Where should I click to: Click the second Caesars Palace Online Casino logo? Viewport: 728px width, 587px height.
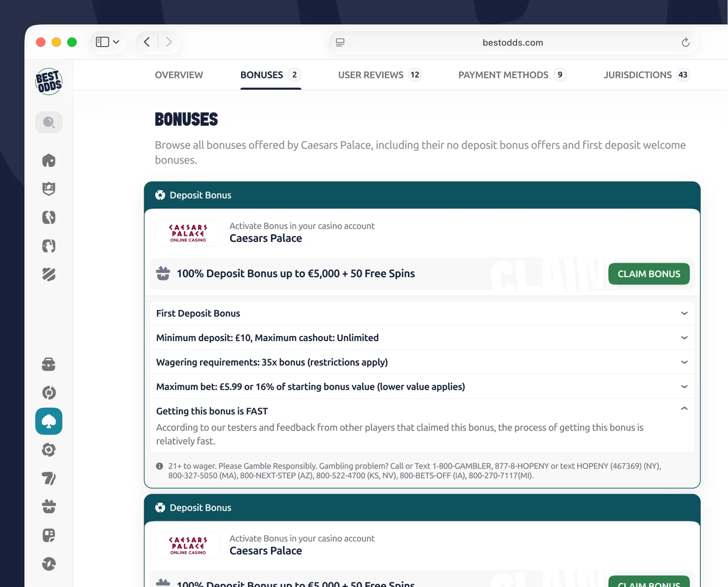(188, 546)
